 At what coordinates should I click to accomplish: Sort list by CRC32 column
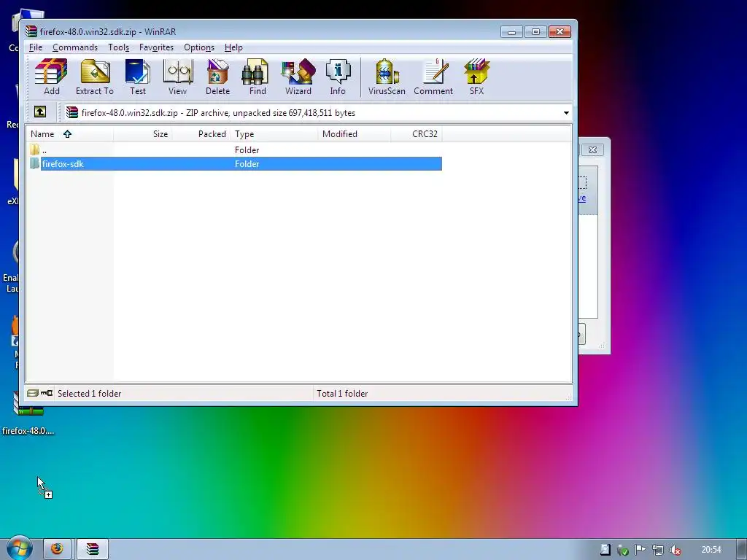[417, 134]
